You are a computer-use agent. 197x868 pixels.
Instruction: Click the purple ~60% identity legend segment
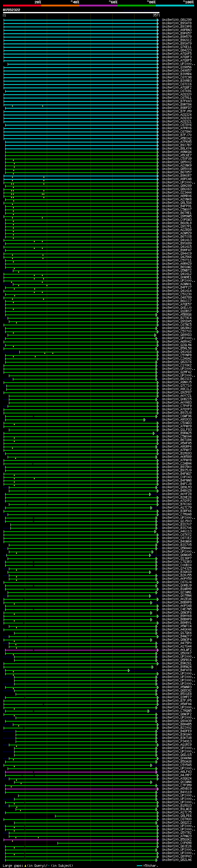click(99, 6)
